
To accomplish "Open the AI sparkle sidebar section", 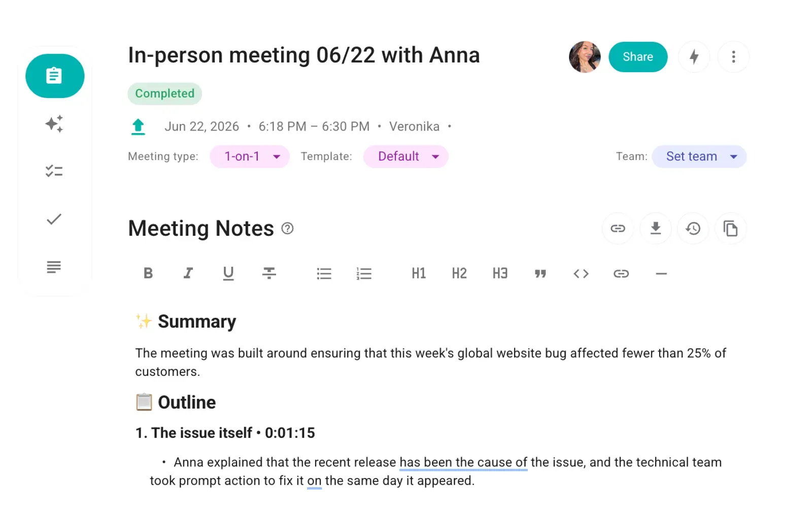I will [54, 123].
